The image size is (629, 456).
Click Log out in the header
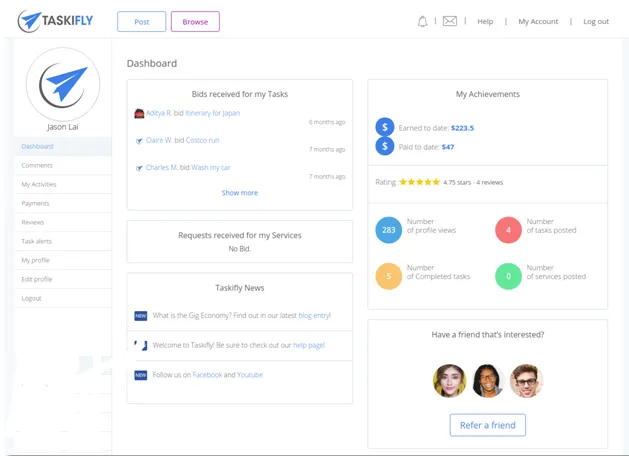click(596, 21)
